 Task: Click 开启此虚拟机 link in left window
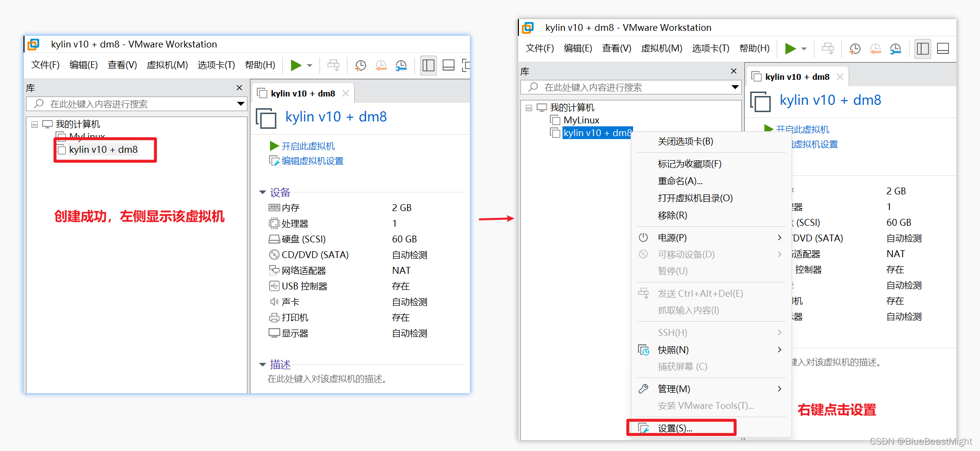click(x=308, y=146)
